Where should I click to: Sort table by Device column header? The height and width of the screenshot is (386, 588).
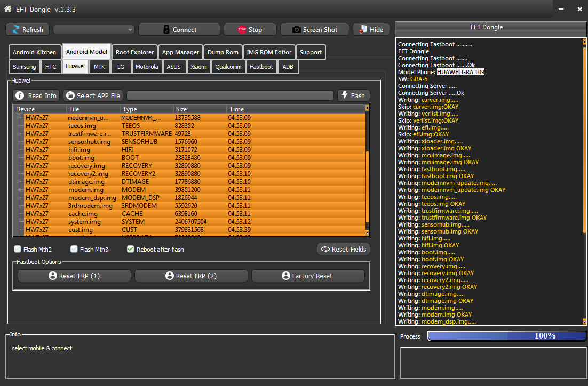39,109
